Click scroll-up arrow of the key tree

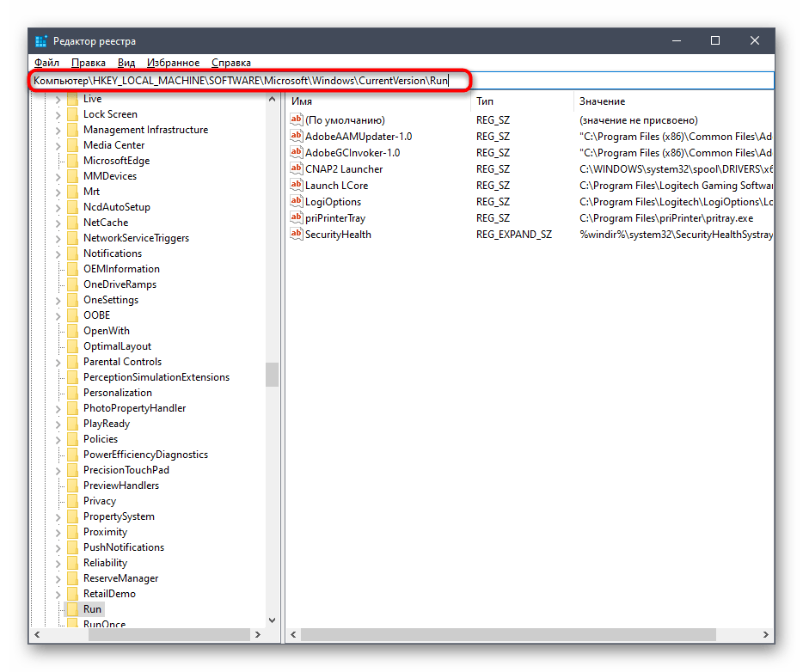[x=272, y=99]
